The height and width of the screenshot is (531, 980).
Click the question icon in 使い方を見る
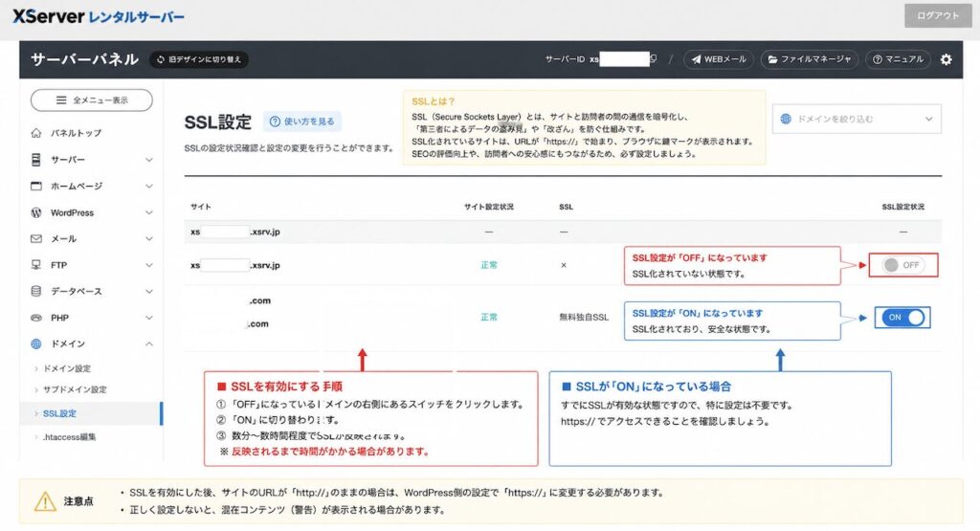[275, 122]
